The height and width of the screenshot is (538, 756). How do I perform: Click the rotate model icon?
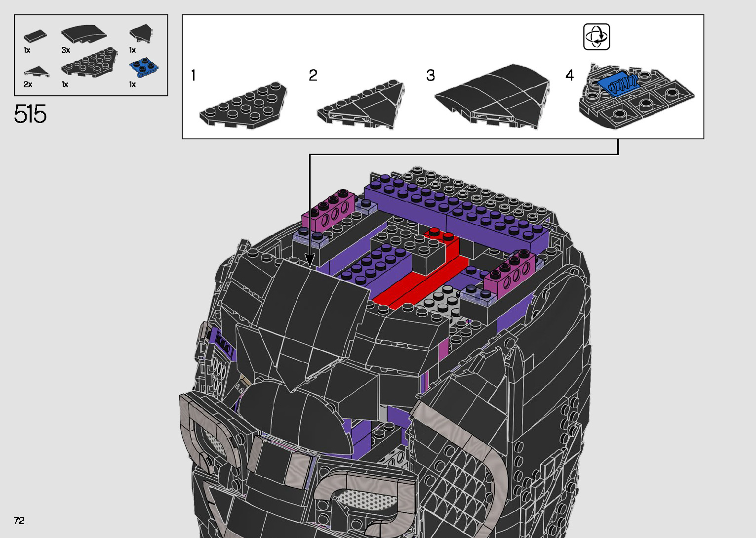point(597,37)
